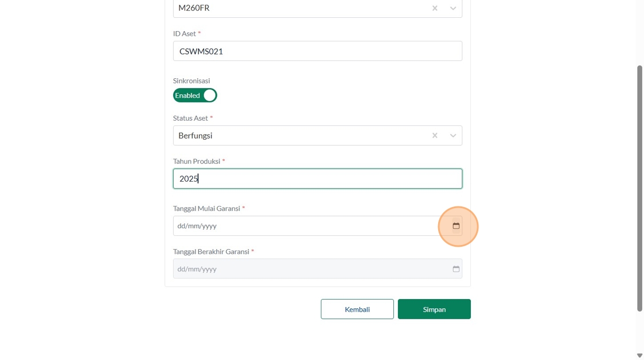Clear the Berfungsi status selection
The image size is (644, 360).
[x=435, y=136]
